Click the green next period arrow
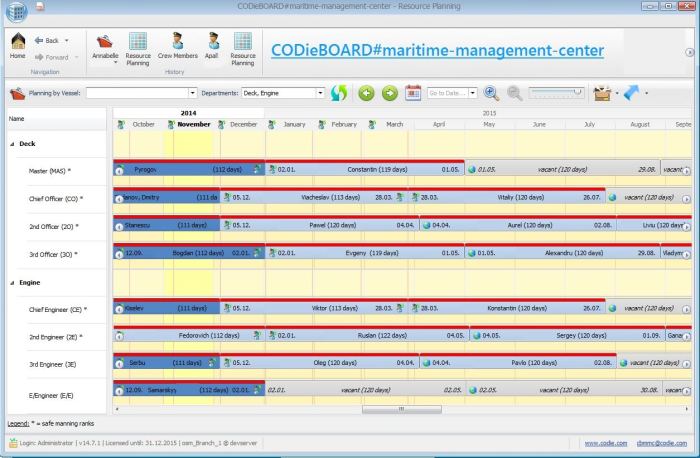700x458 pixels. tap(390, 93)
